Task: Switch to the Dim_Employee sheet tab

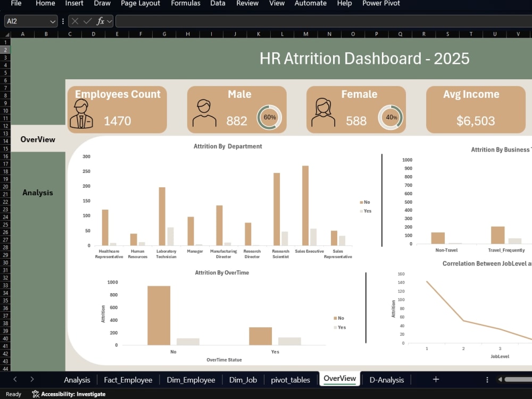Action: point(190,380)
